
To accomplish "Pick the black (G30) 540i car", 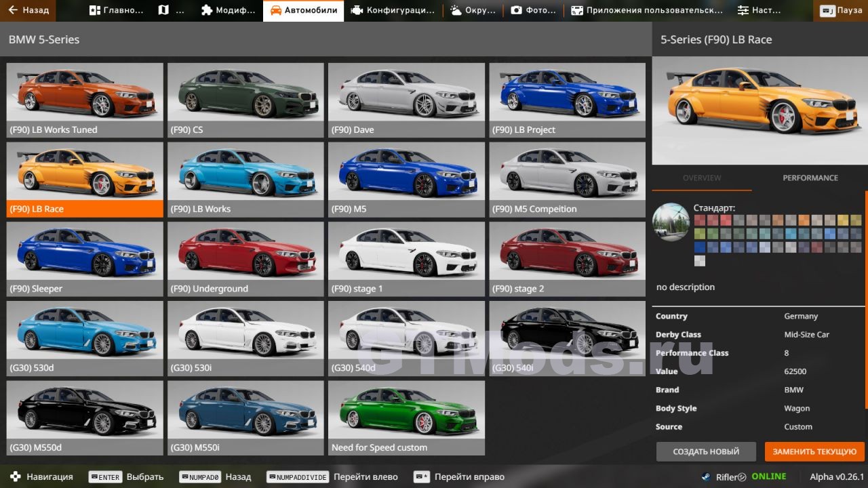I will pos(567,339).
